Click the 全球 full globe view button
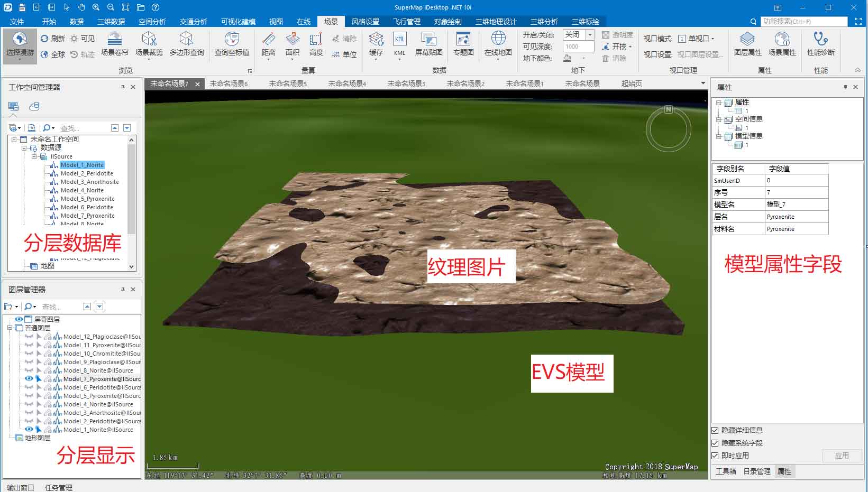The width and height of the screenshot is (868, 492). pyautogui.click(x=53, y=54)
